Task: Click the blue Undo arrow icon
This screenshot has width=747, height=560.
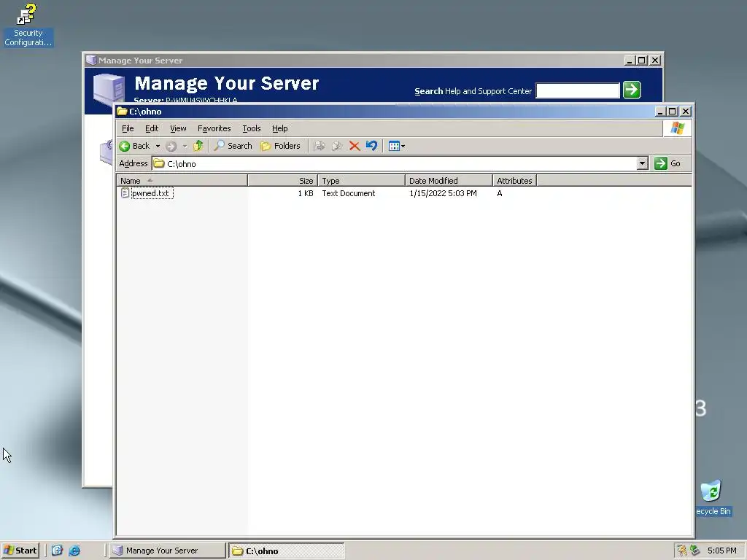Action: click(x=371, y=146)
